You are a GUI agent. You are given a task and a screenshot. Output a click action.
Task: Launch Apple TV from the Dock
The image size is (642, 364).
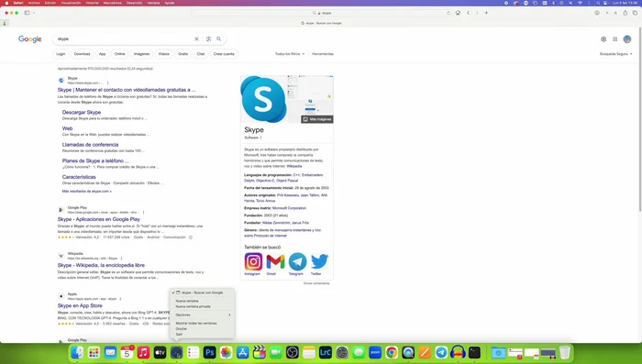[160, 352]
